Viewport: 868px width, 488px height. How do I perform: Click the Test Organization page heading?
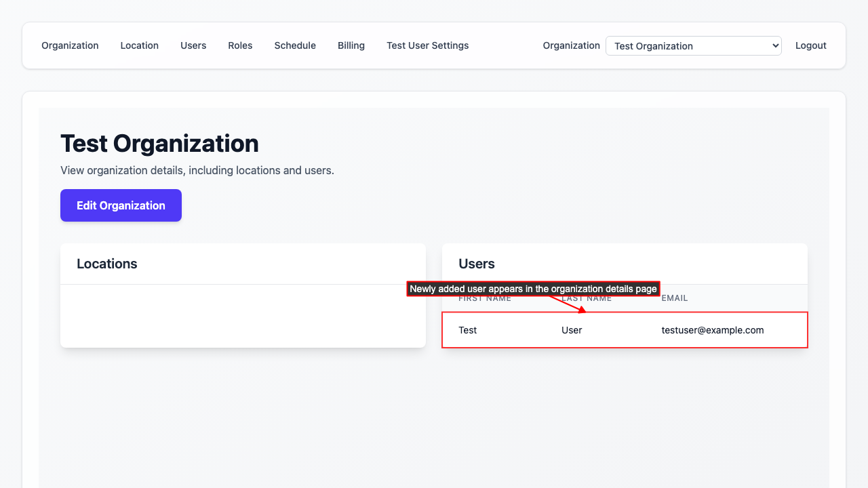(159, 144)
